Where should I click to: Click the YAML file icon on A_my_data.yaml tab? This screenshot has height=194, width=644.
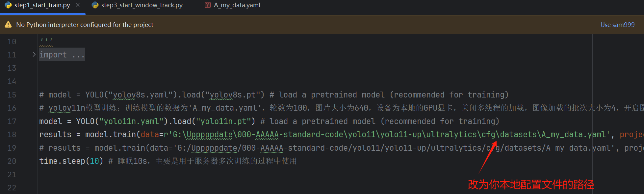tap(207, 5)
